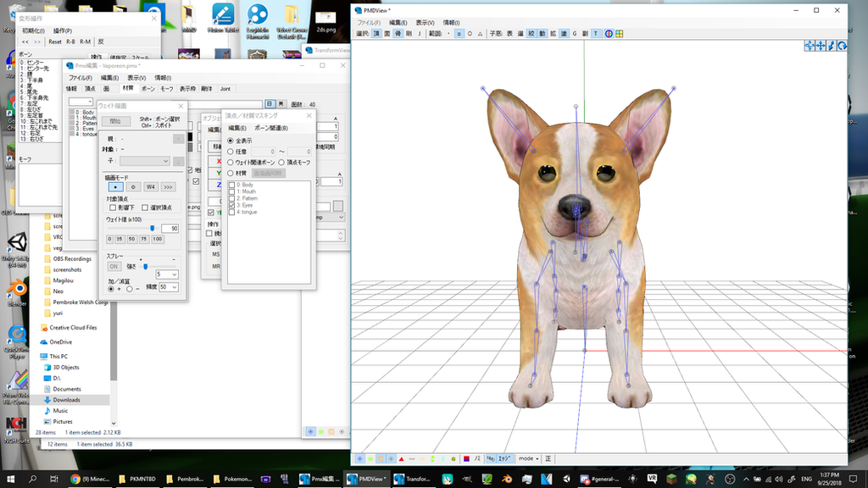Switch to the ボーン tab in Pmx editor

(x=147, y=88)
